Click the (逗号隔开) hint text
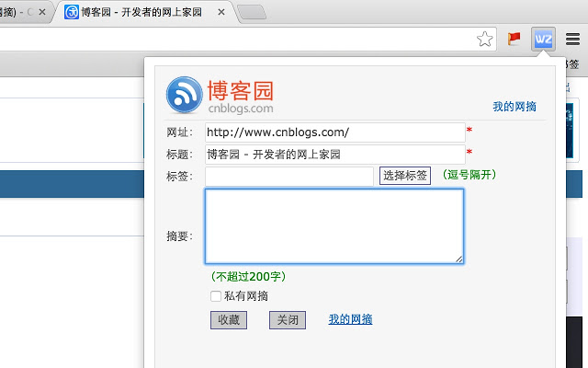 [x=469, y=175]
